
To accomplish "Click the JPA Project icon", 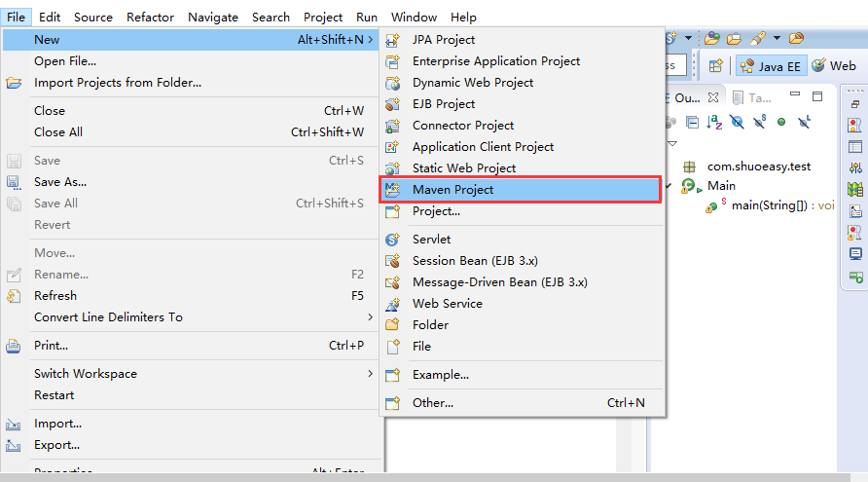I will pyautogui.click(x=392, y=40).
